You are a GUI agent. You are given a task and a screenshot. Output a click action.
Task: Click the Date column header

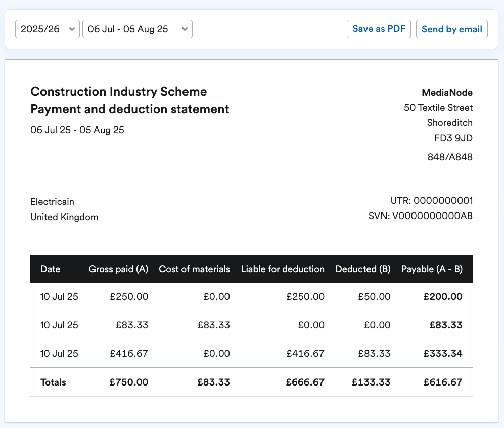click(51, 269)
